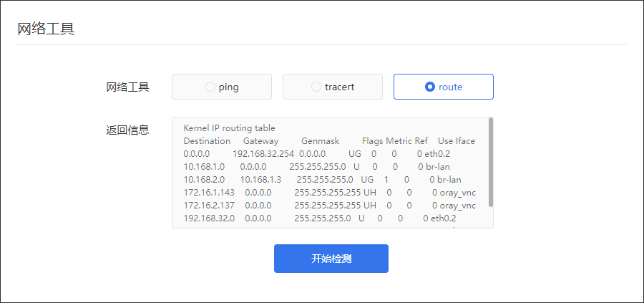
Task: Click the 10.168.1.0 route row
Action: (317, 167)
